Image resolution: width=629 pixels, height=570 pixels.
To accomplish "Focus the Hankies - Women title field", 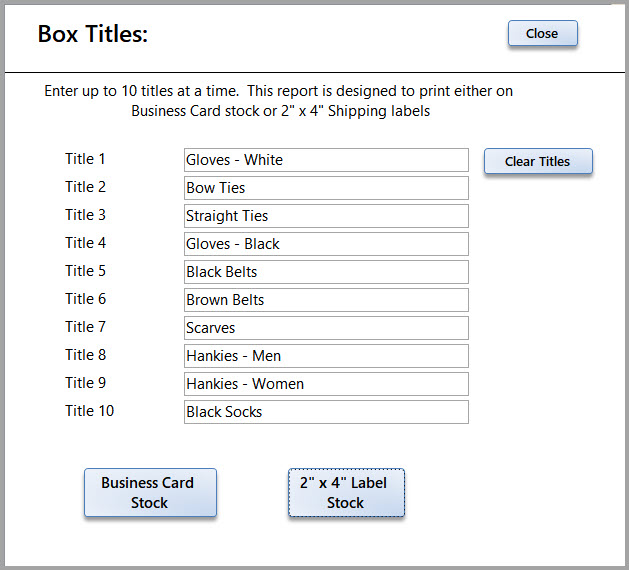I will (326, 384).
